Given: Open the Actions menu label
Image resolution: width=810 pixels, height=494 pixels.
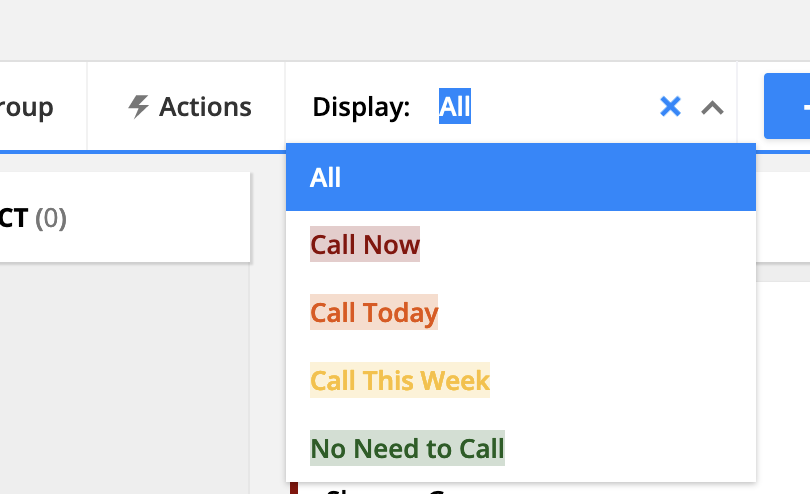Looking at the screenshot, I should click(x=205, y=107).
